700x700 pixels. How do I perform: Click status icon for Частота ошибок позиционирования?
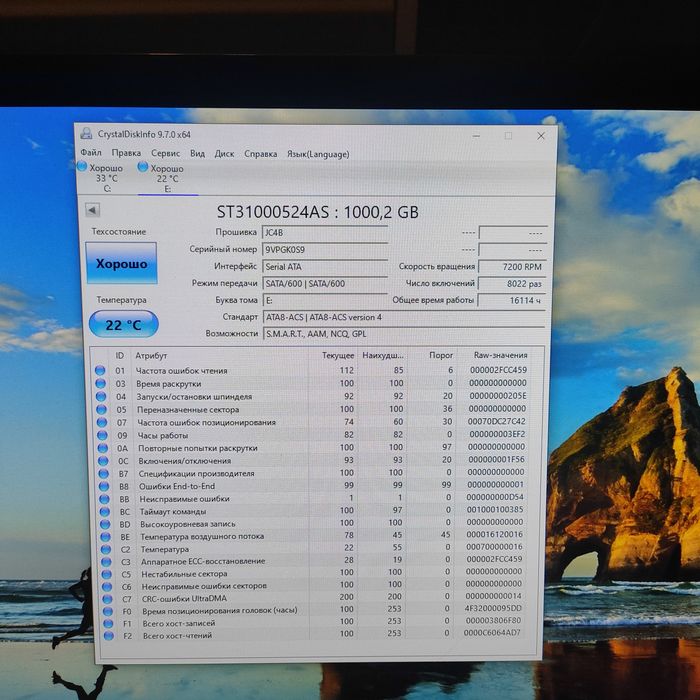click(102, 422)
